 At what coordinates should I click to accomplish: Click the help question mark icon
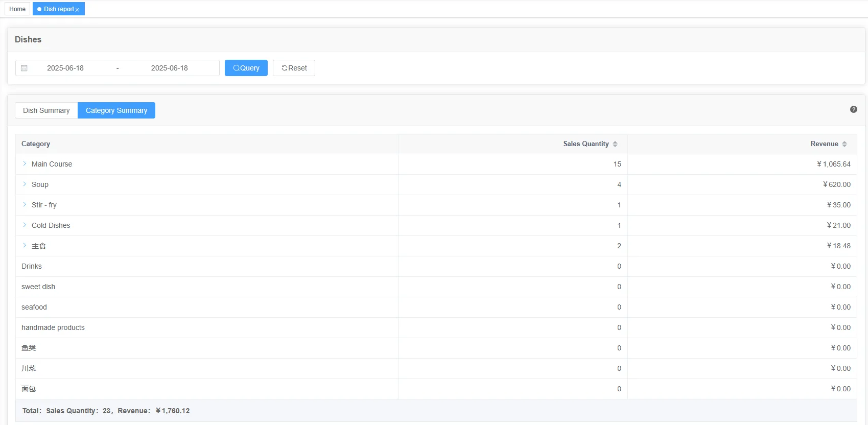(x=853, y=109)
